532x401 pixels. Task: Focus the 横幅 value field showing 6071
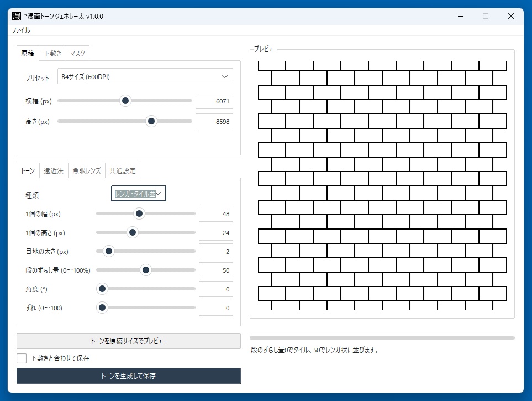(214, 101)
